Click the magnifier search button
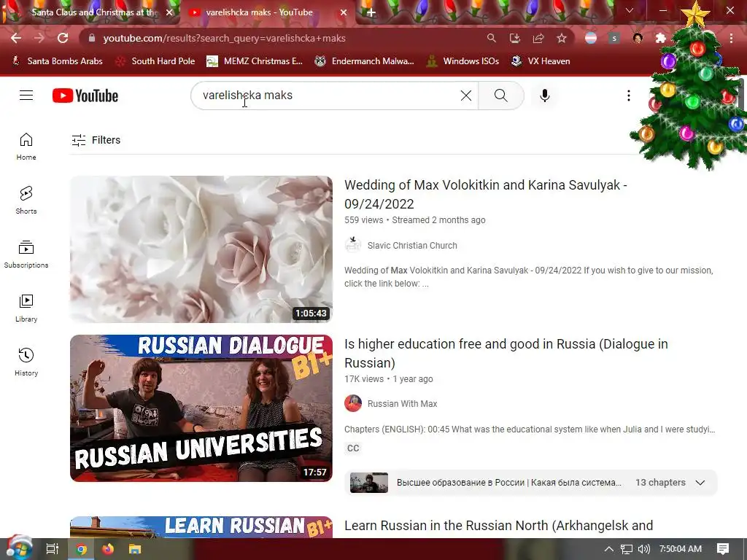 click(500, 96)
